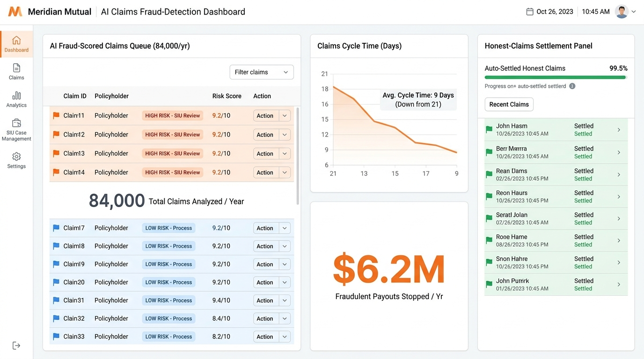
Task: Click the Auto-Settled Honest Claims progress bar
Action: (556, 78)
